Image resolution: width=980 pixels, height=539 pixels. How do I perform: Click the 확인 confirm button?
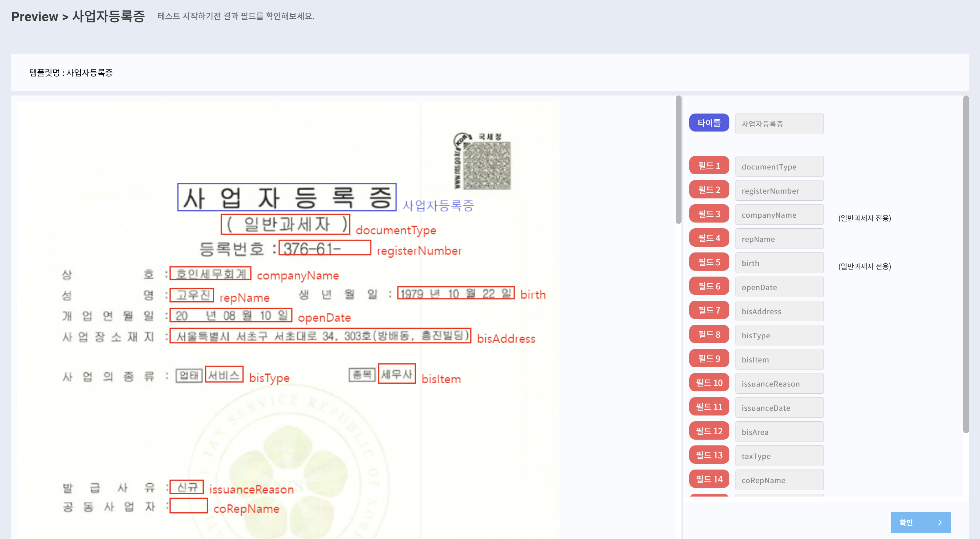(x=920, y=522)
